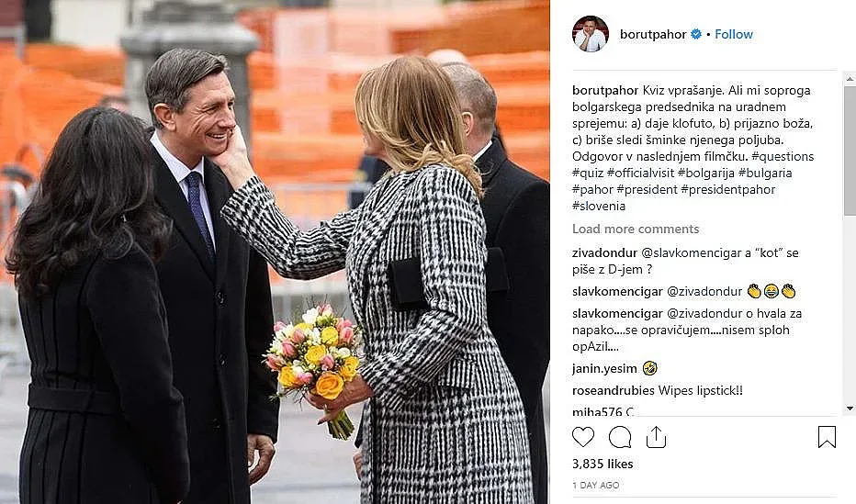This screenshot has width=856, height=504.
Task: Save the post with the bookmark icon
Action: (x=827, y=437)
